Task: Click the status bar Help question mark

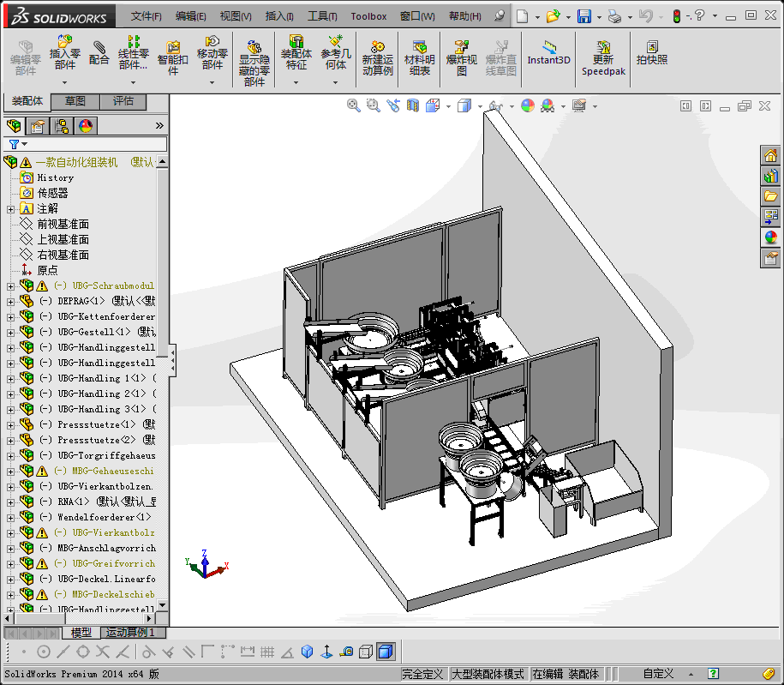Action: point(714,674)
